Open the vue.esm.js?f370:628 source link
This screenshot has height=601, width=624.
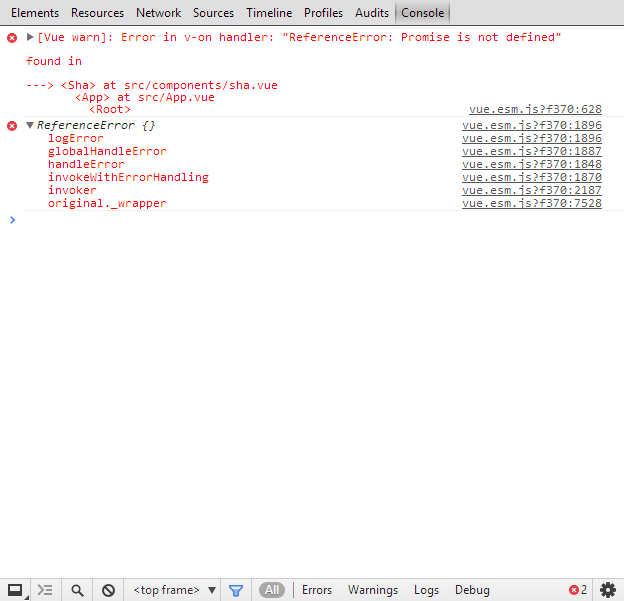pos(535,109)
